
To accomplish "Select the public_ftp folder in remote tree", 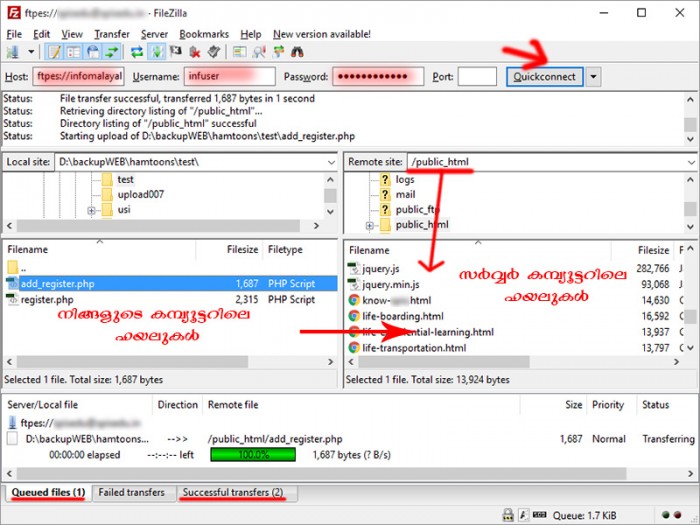I will click(x=417, y=210).
